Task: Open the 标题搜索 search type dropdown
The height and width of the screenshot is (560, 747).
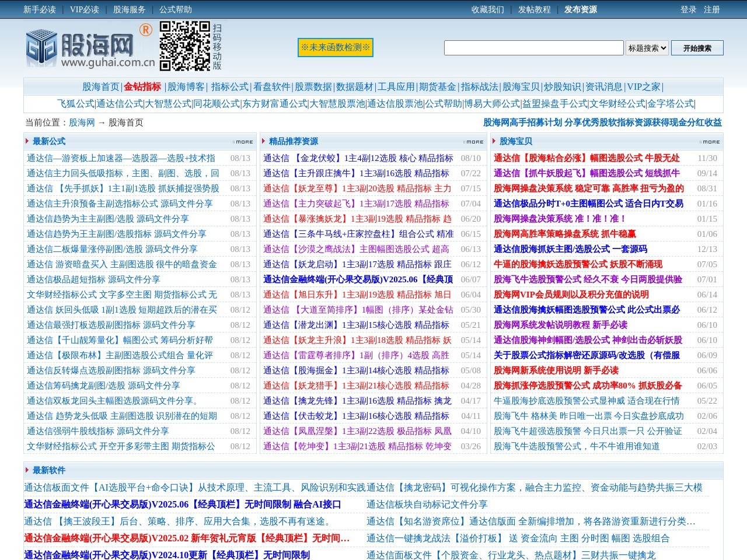Action: [x=647, y=48]
